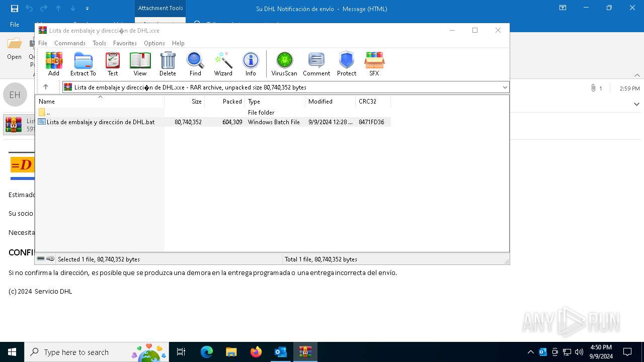Viewport: 644px width, 362px height.
Task: Open the Options menu
Action: [x=154, y=43]
